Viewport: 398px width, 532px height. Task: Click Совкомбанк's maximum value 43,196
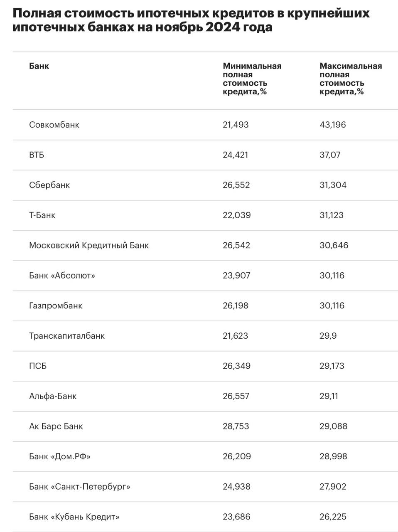coord(332,125)
